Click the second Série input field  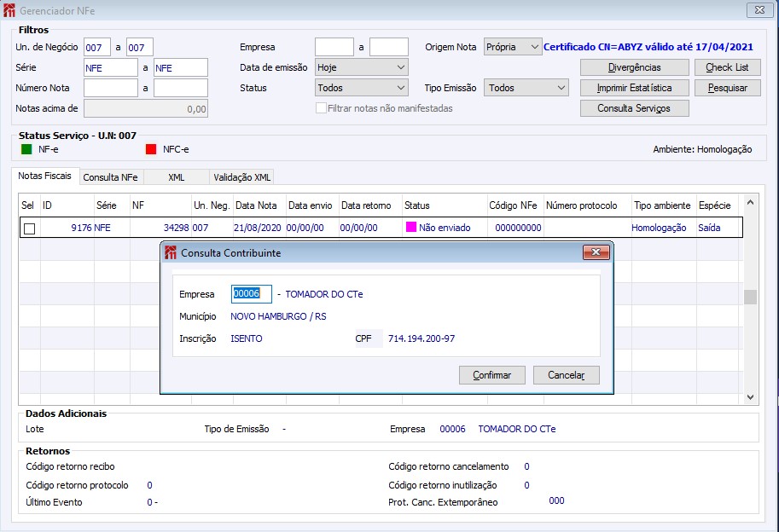[x=181, y=67]
